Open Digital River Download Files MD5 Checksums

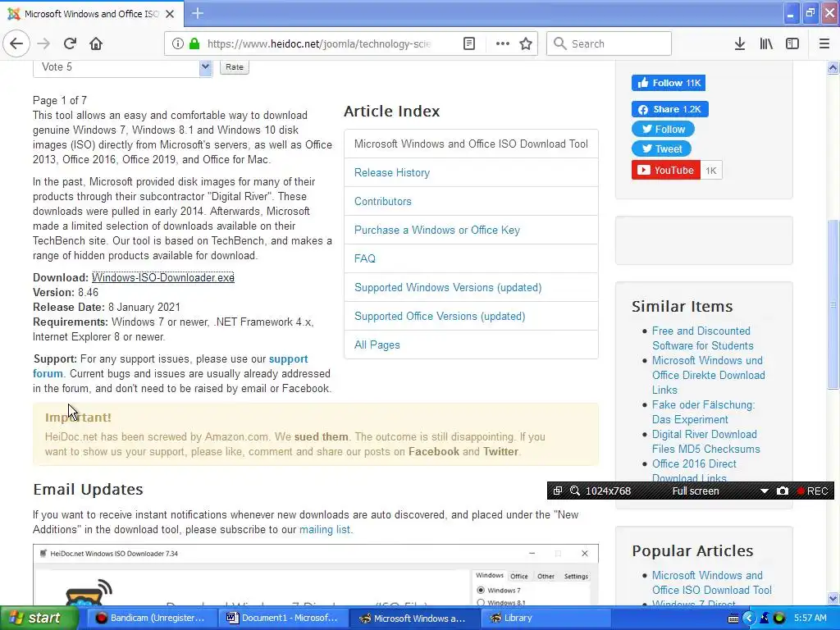tap(706, 441)
